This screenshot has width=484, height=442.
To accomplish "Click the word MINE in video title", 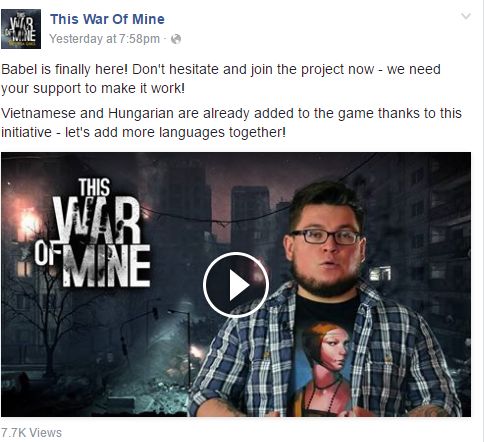I will pos(107,266).
